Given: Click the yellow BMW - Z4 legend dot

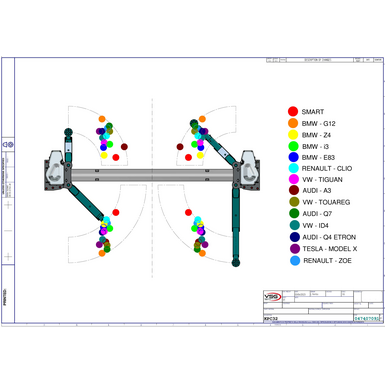Looking at the screenshot, I should click(293, 135).
